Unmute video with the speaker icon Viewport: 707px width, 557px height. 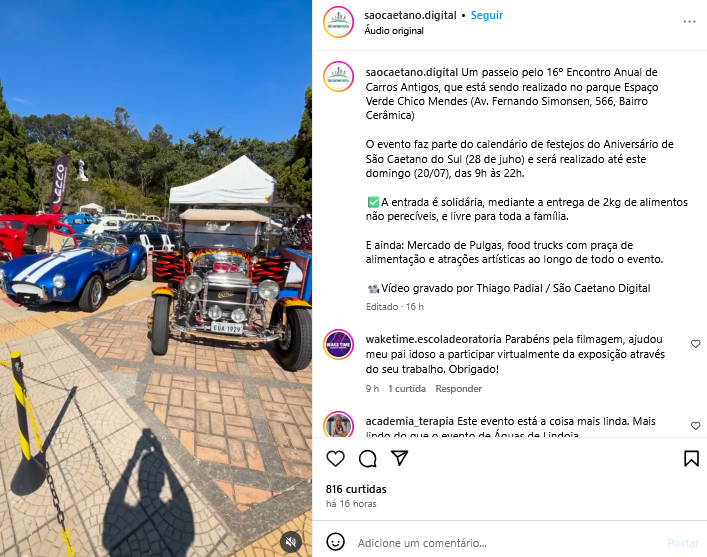(x=291, y=541)
